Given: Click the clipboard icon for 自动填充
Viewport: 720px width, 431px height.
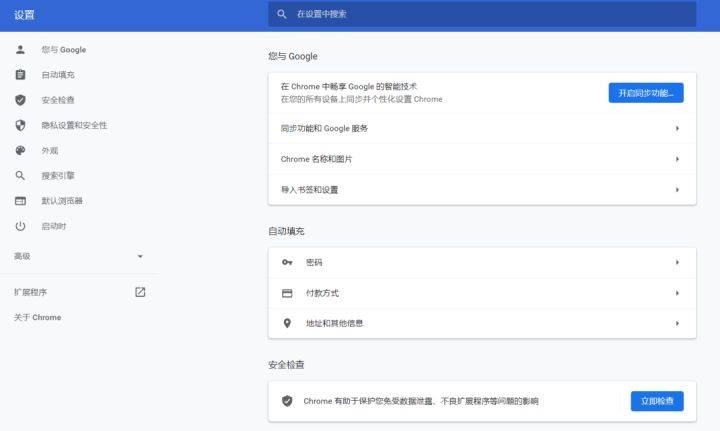Looking at the screenshot, I should pyautogui.click(x=20, y=75).
